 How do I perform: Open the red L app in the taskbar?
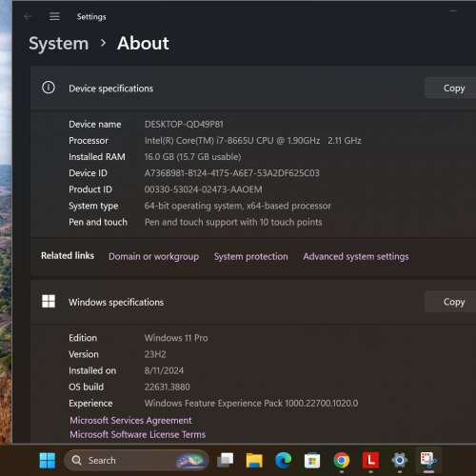tap(370, 460)
